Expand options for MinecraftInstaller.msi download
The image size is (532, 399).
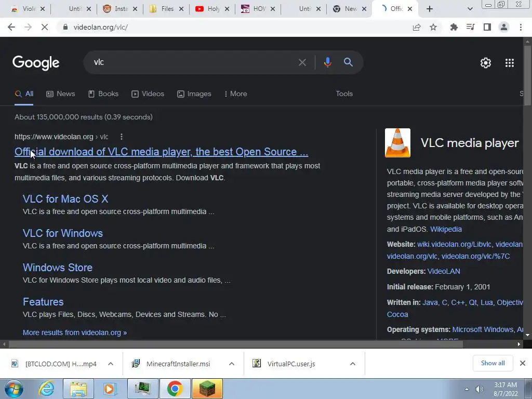click(232, 364)
